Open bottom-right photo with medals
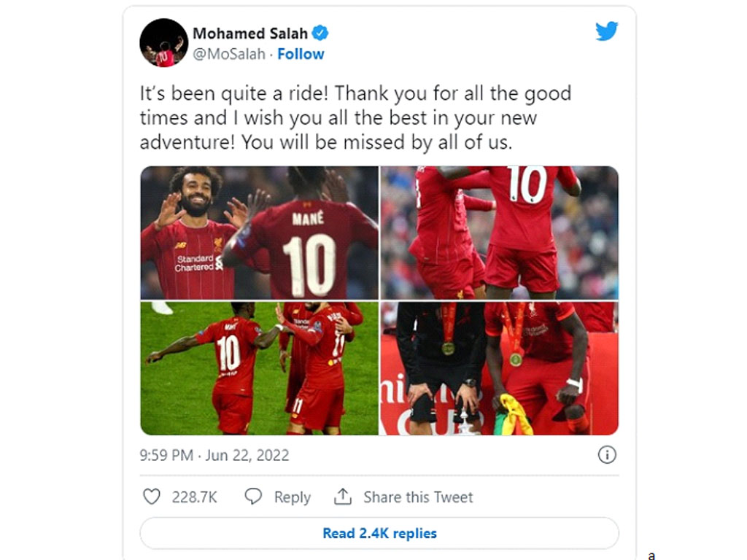Viewport: 747px width, 560px height. (x=499, y=368)
